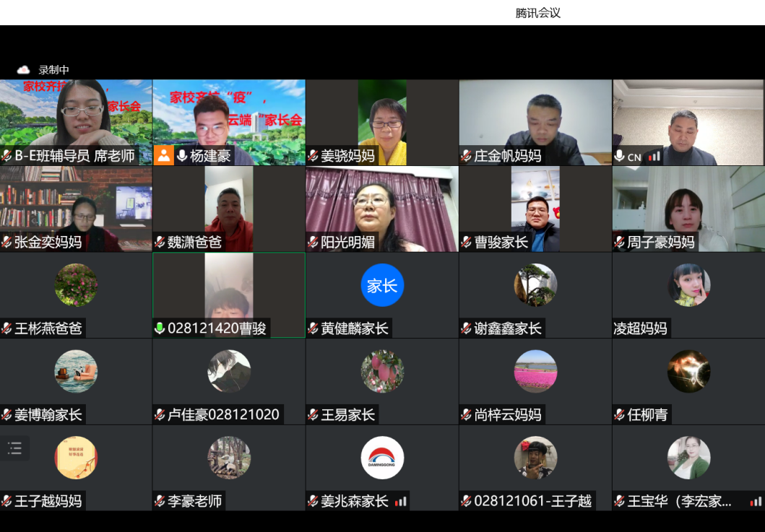Click the microphone icon next to 杨建豪's name
Screen dimensions: 765x532
[182, 155]
